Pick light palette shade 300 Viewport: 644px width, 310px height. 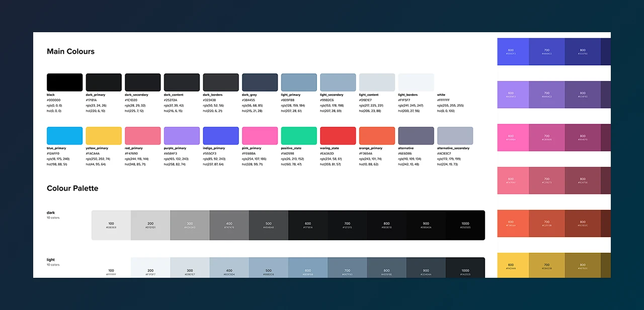[190, 268]
